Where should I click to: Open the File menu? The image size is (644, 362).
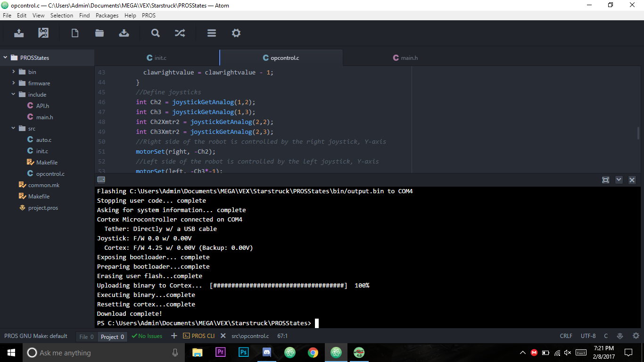[x=7, y=15]
